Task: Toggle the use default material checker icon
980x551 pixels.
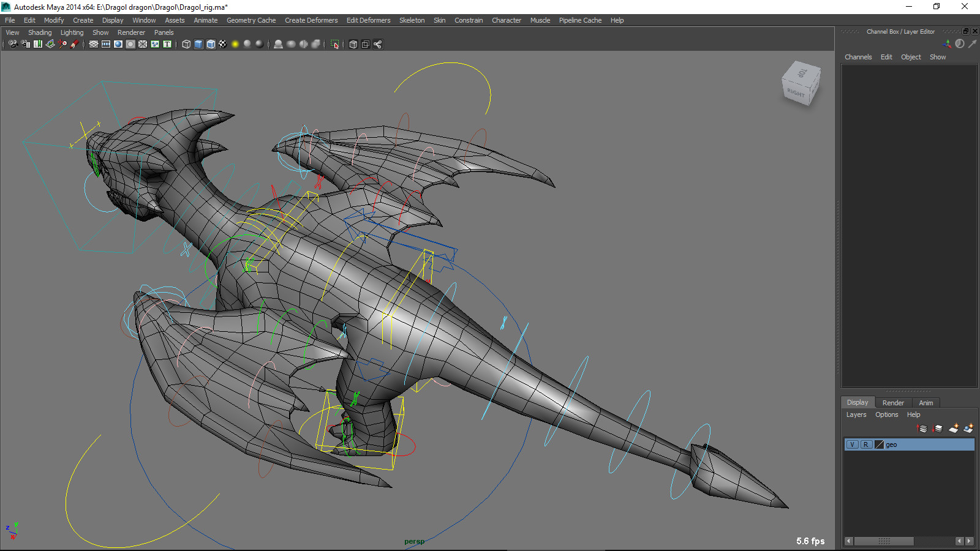Action: point(222,44)
